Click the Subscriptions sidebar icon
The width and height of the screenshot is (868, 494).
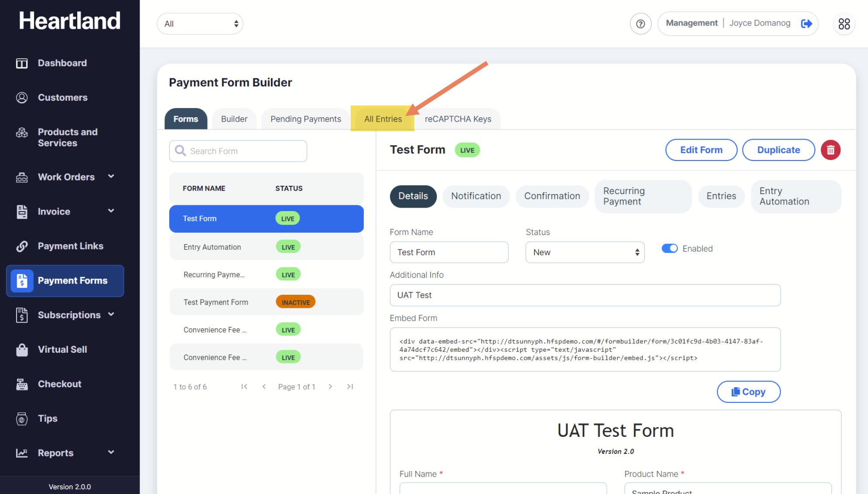(x=22, y=315)
